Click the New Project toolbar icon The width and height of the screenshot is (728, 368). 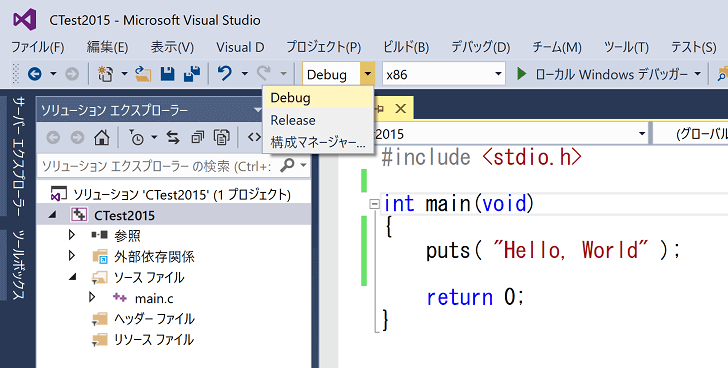(x=105, y=74)
